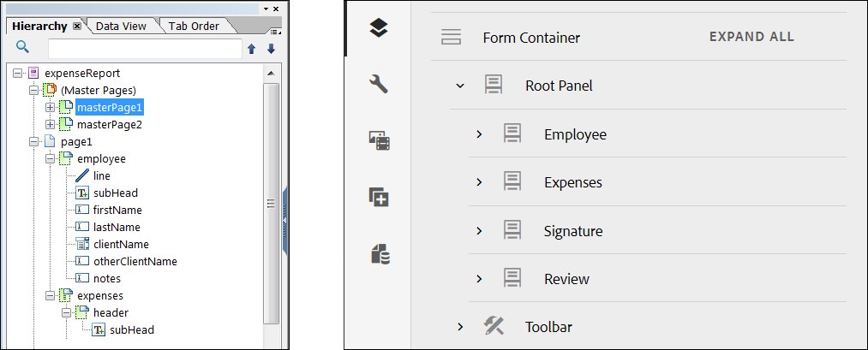
Task: Open the Content tree layers icon in sidebar
Action: 379,27
